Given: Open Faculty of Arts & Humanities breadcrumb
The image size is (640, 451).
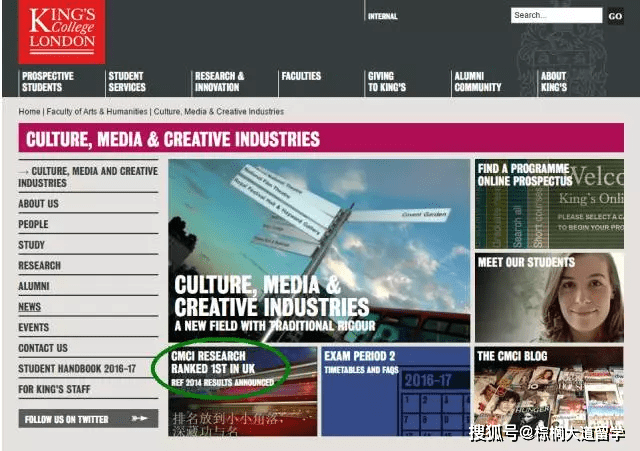Looking at the screenshot, I should pos(97,111).
